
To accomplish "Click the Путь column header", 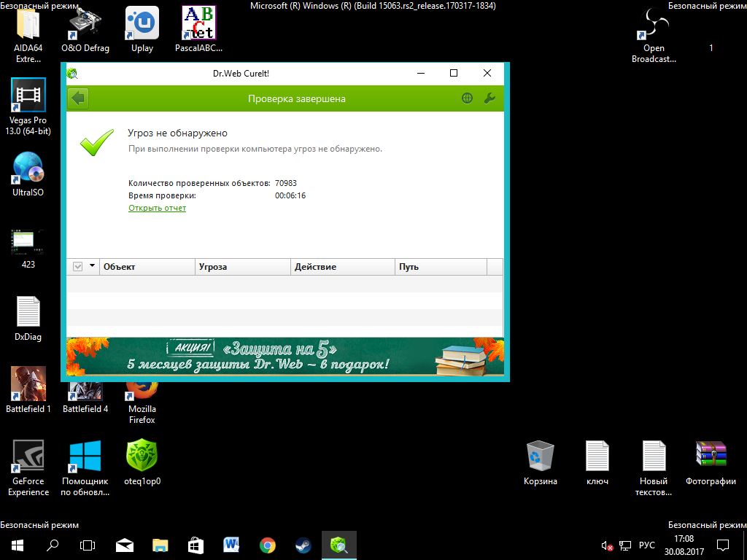I will [441, 267].
